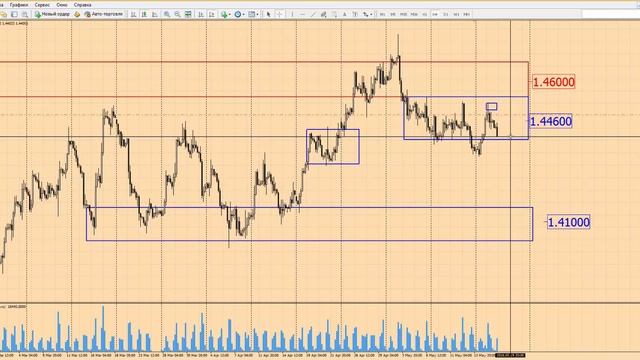
Task: Select the crosshair tool
Action: click(x=279, y=14)
